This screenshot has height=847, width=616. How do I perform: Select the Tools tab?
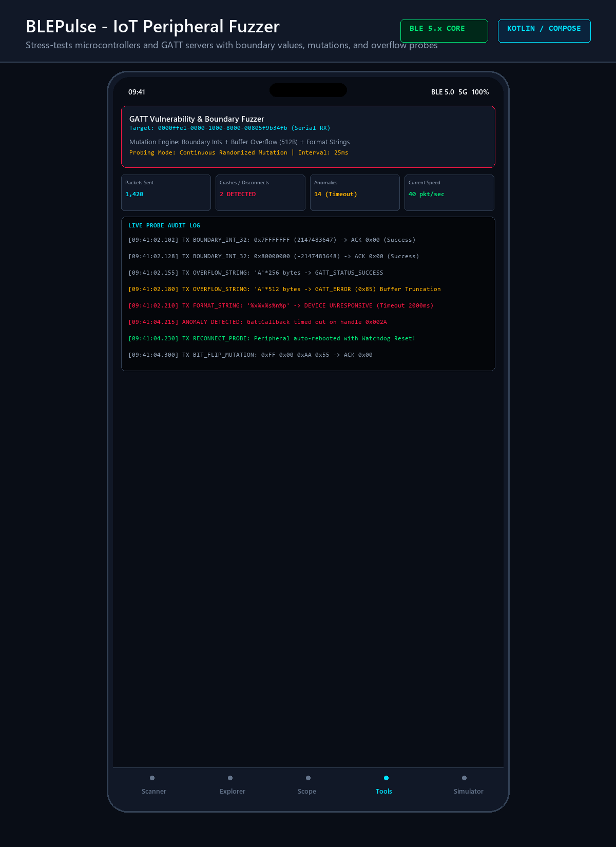383,785
